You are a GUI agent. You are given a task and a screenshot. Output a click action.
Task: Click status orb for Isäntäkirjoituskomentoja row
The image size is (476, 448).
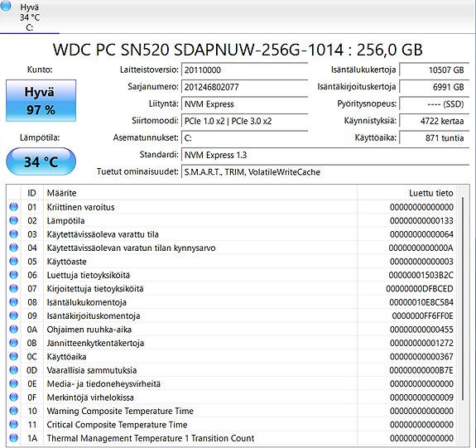click(x=14, y=316)
